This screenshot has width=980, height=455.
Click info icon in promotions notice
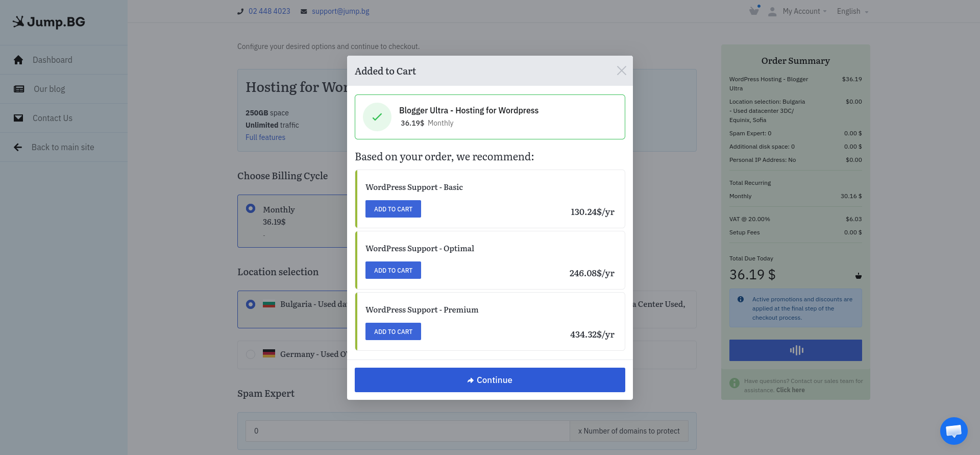[x=741, y=299]
